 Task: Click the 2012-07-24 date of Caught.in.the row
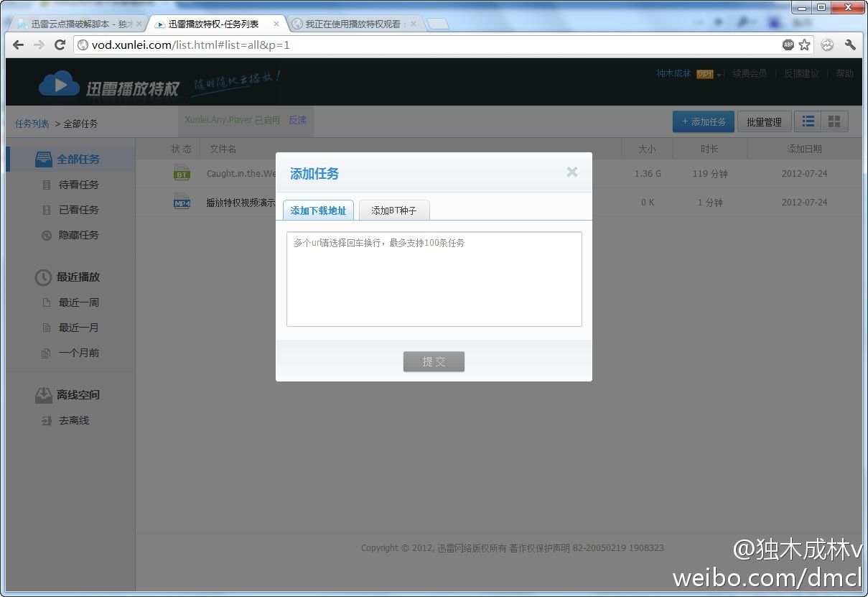(x=804, y=173)
